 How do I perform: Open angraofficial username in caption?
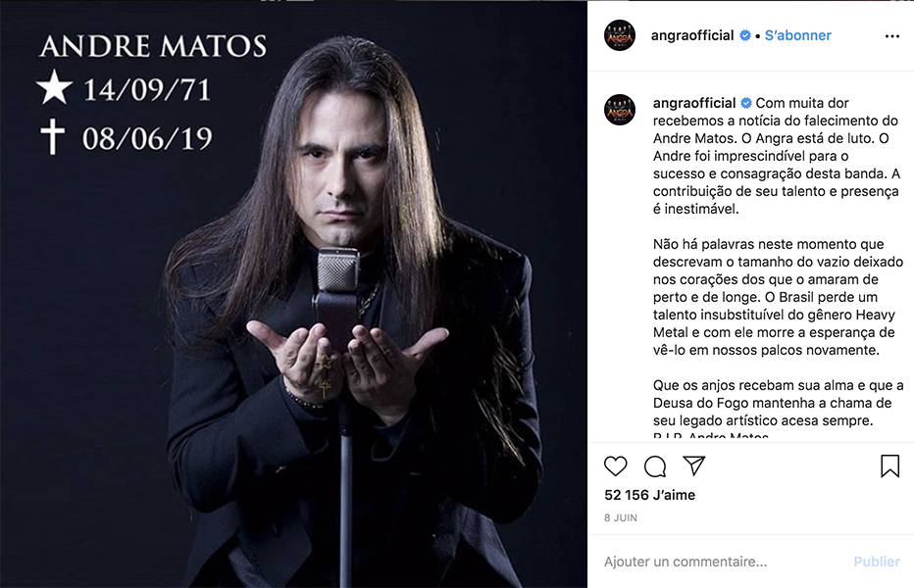694,103
